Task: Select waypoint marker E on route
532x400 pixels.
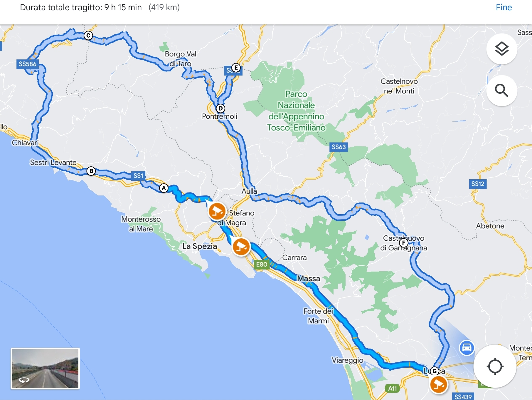Action: [x=236, y=68]
